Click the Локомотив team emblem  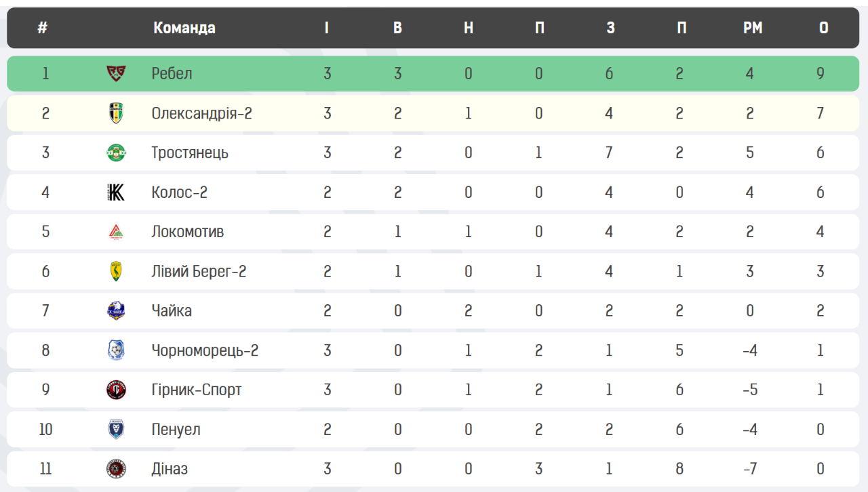tap(116, 232)
